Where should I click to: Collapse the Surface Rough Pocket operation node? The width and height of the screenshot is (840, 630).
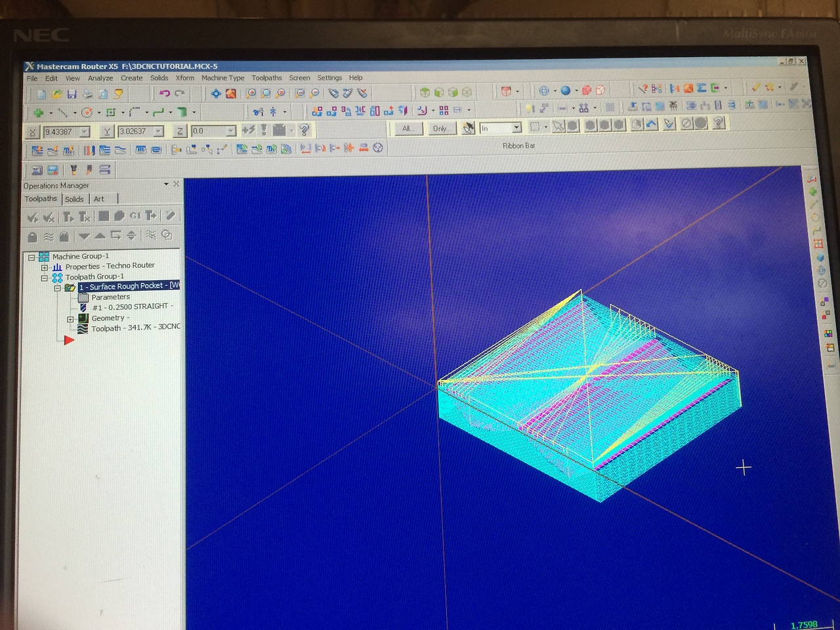click(x=57, y=288)
